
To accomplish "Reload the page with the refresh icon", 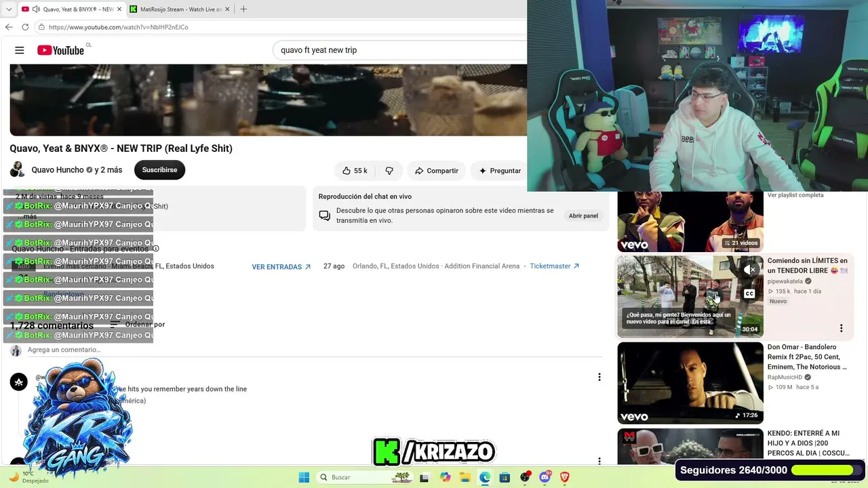I will 25,27.
